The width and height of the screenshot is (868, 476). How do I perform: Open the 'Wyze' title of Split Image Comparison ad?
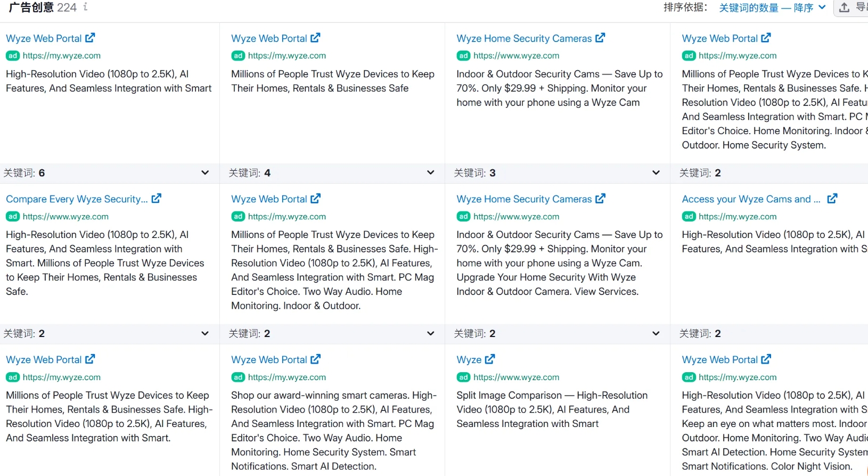tap(469, 360)
